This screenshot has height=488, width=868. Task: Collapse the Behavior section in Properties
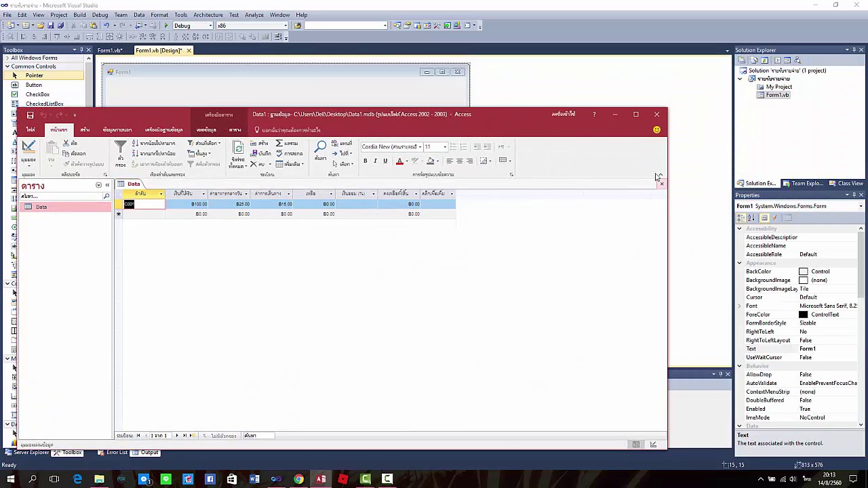point(740,366)
